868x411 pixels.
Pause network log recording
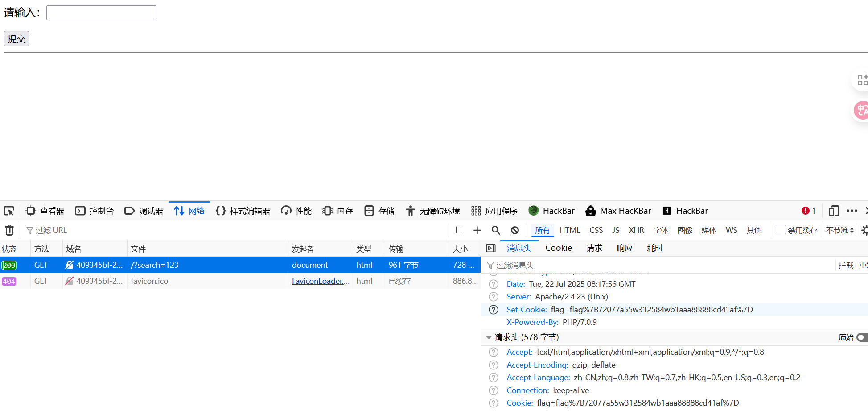point(459,230)
